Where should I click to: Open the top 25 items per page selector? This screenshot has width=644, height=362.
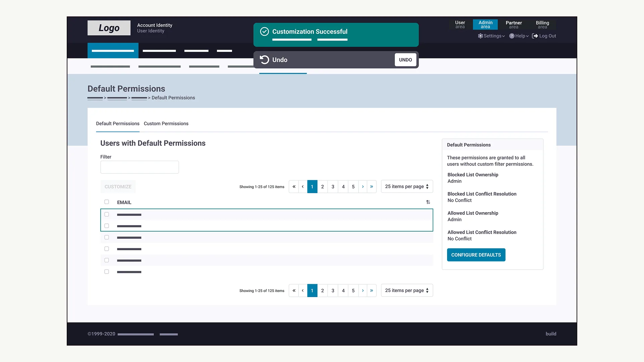tap(407, 187)
